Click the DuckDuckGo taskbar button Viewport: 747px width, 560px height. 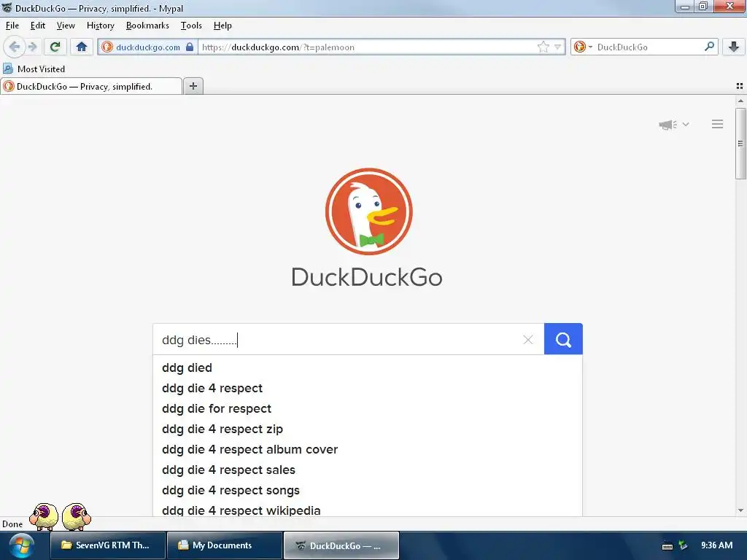(x=341, y=545)
